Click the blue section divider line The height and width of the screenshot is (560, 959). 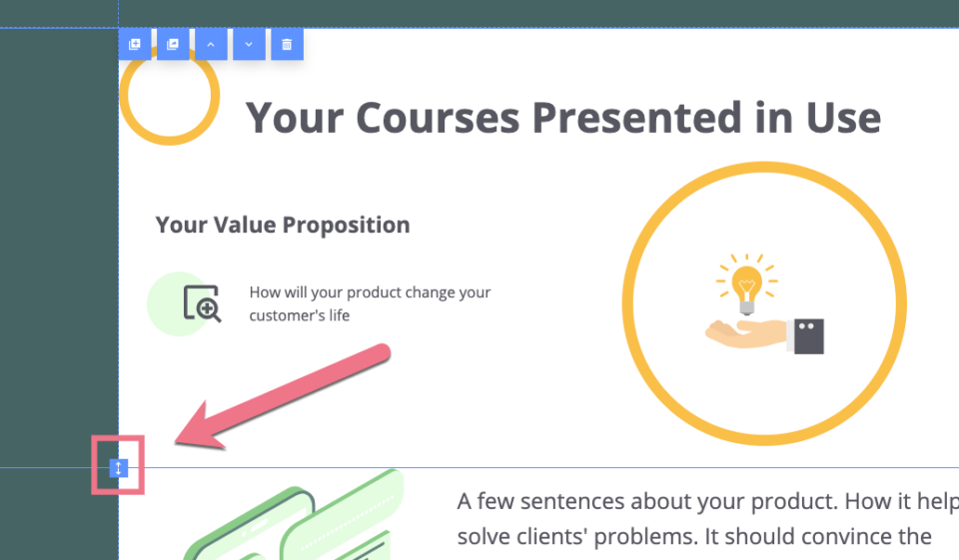click(x=538, y=468)
